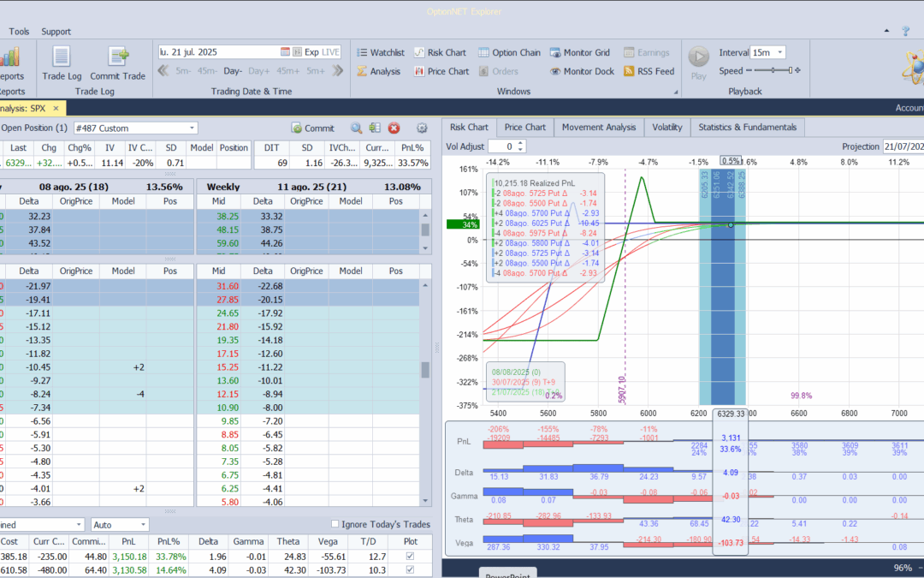
Task: Click the magnifier icon next to Commit
Action: point(357,128)
